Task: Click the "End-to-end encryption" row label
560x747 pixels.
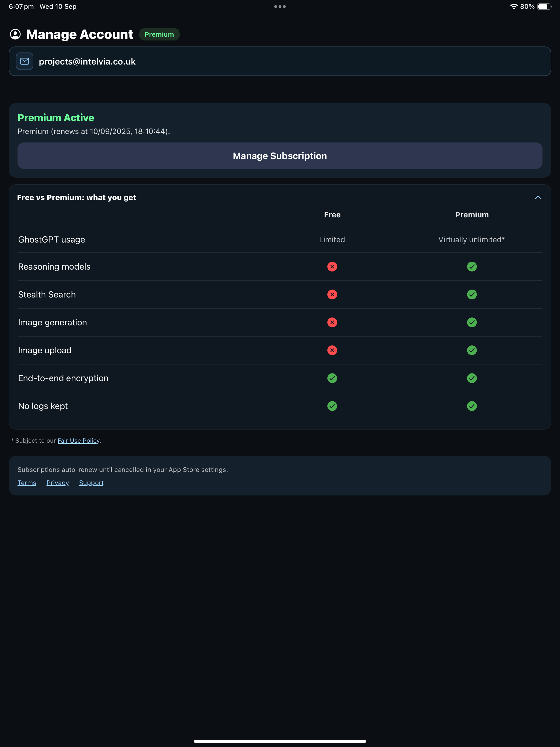Action: [x=63, y=378]
